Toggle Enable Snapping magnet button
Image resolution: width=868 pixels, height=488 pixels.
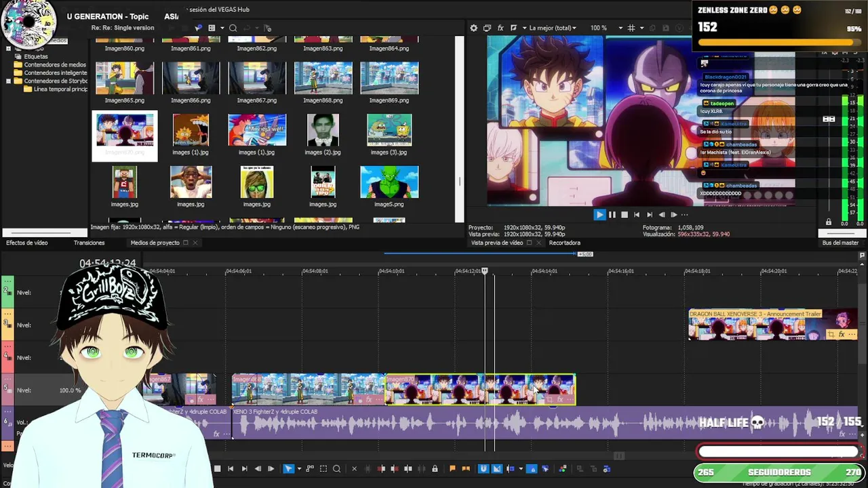click(x=483, y=468)
